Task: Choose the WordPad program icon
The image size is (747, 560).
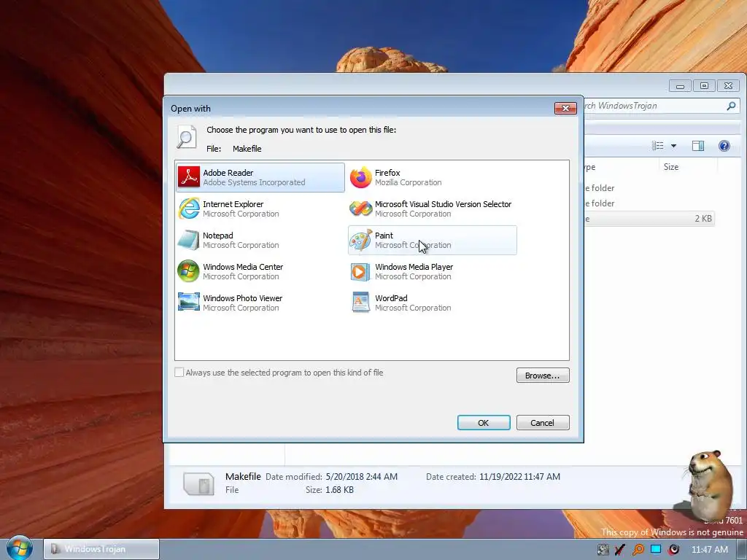Action: (360, 303)
